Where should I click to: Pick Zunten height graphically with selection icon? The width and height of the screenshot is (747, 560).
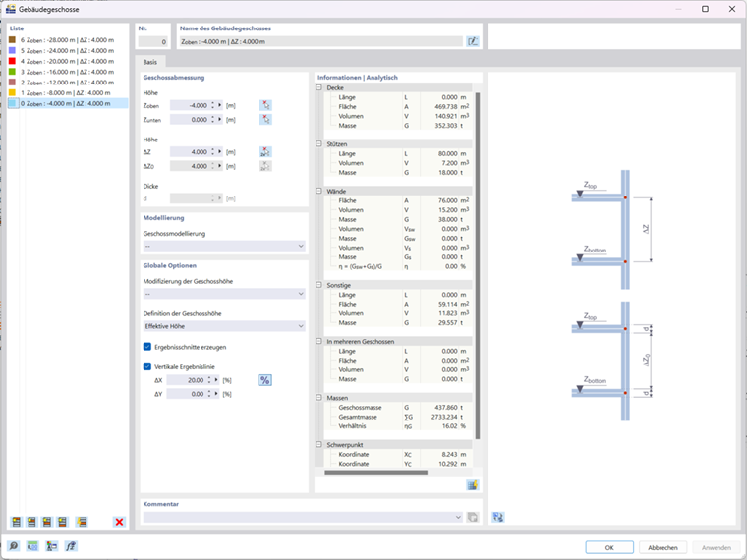tap(265, 120)
